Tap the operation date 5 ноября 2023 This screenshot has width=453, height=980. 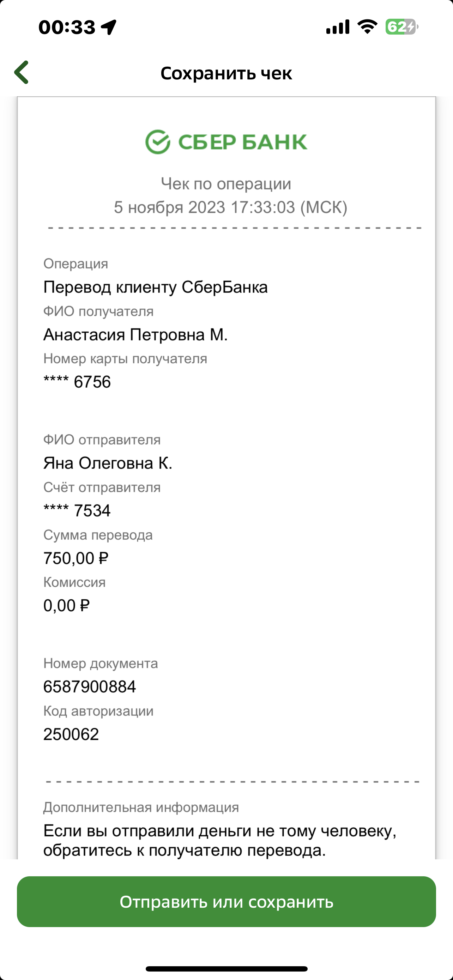[170, 207]
